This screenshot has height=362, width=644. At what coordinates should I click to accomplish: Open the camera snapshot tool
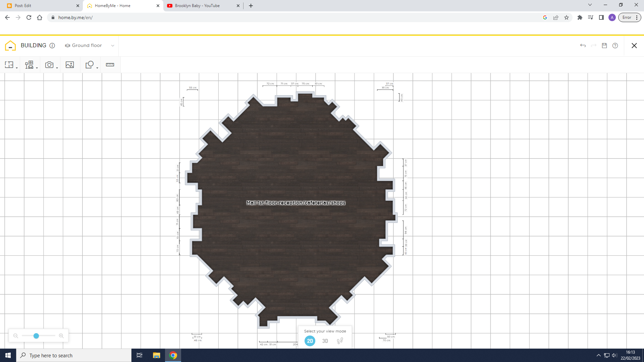[49, 65]
